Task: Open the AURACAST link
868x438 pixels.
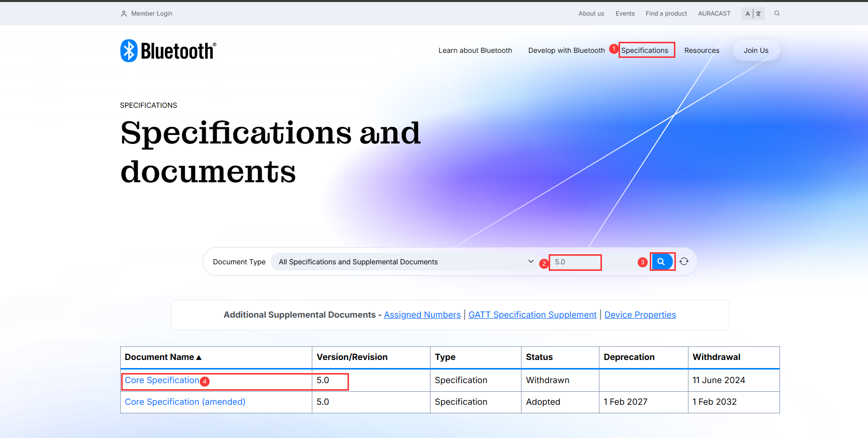Action: [x=714, y=14]
